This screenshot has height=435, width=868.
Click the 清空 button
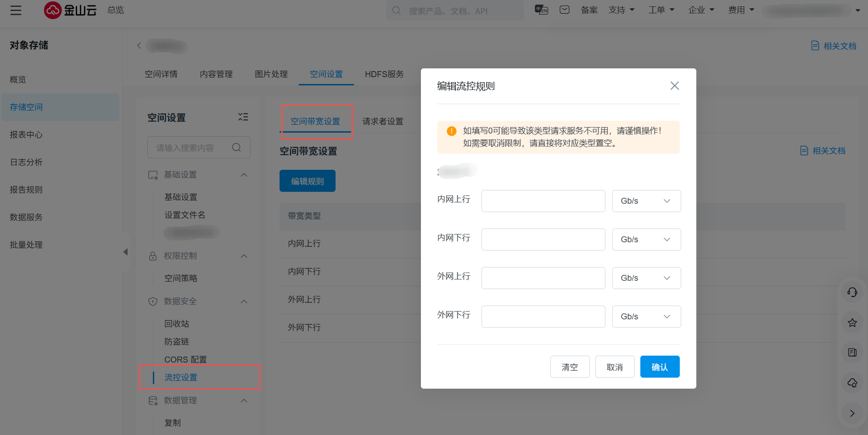(570, 367)
